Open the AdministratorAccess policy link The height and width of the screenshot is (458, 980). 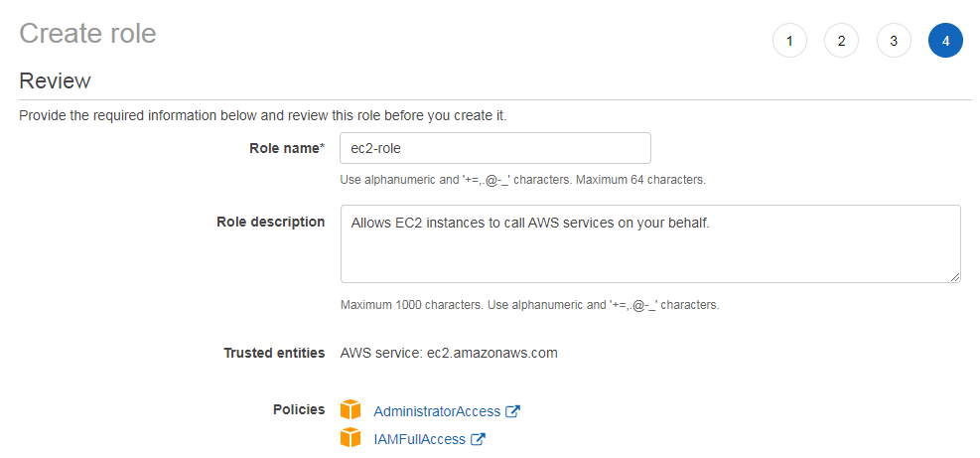pyautogui.click(x=437, y=411)
